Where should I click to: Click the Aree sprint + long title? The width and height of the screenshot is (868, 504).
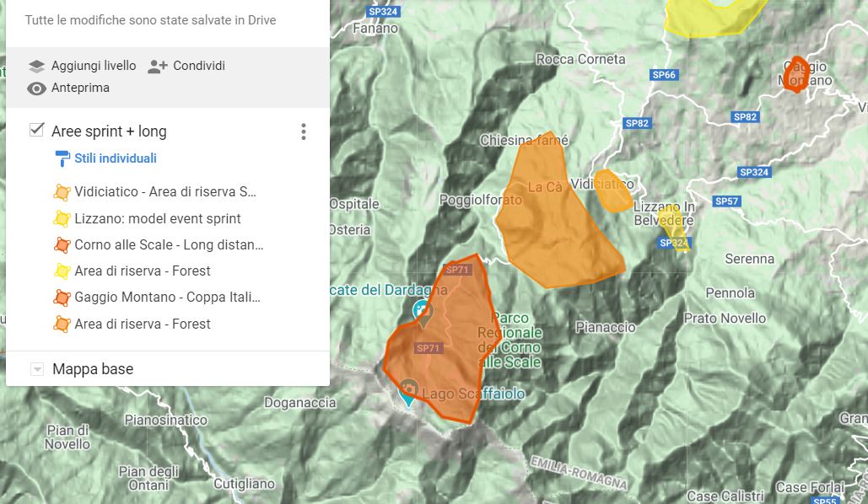click(x=109, y=131)
